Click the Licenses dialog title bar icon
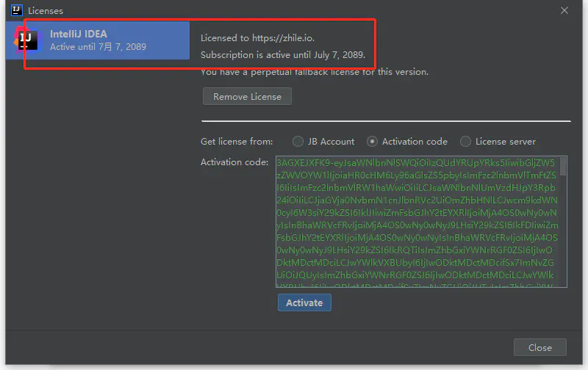588x370 pixels. pos(16,10)
